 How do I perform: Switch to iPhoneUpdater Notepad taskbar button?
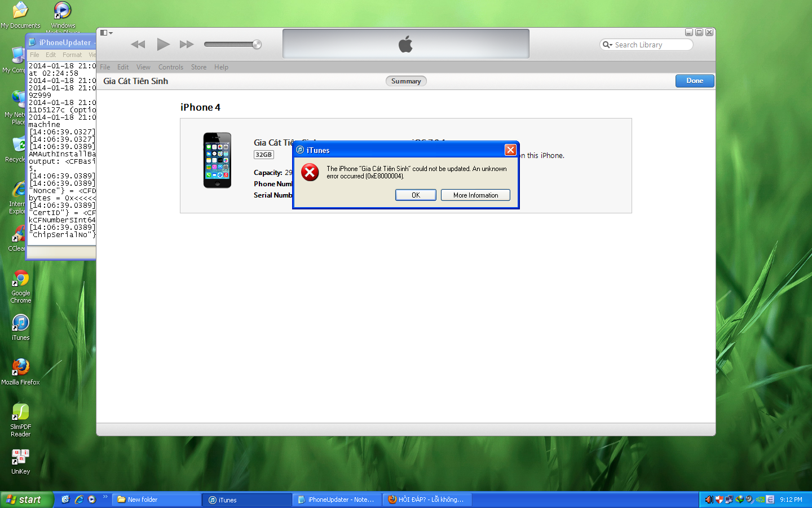click(337, 500)
